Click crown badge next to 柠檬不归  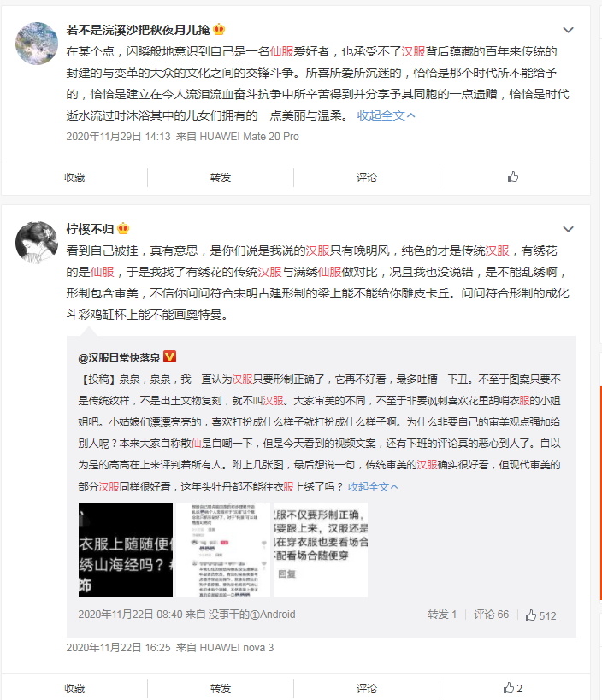(x=123, y=229)
